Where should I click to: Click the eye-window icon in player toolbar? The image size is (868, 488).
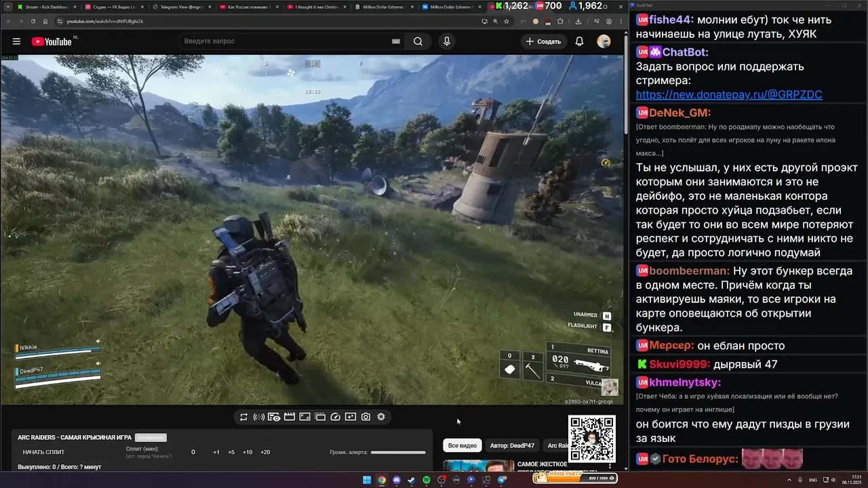coord(274,417)
